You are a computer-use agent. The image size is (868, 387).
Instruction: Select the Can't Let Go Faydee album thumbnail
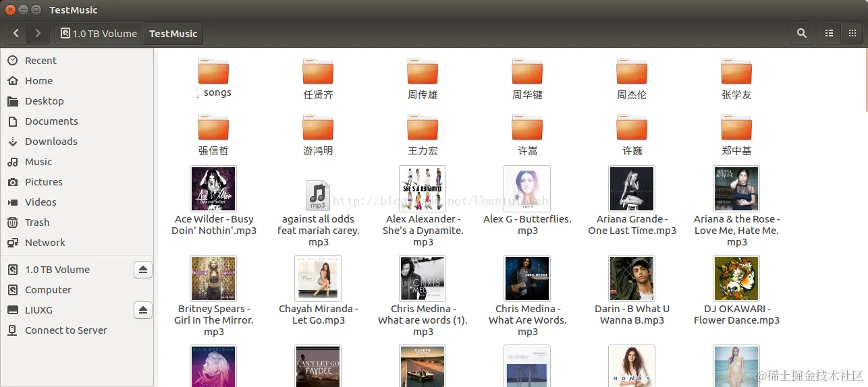pyautogui.click(x=318, y=366)
